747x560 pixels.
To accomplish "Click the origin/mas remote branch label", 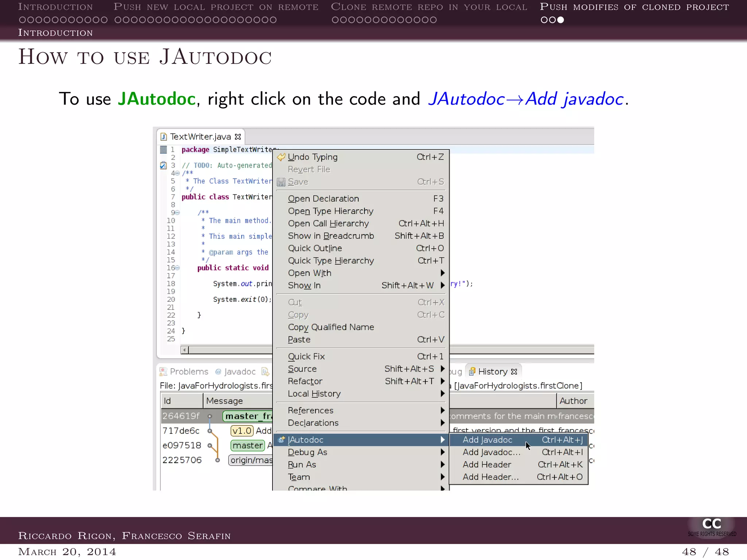I will 251,460.
